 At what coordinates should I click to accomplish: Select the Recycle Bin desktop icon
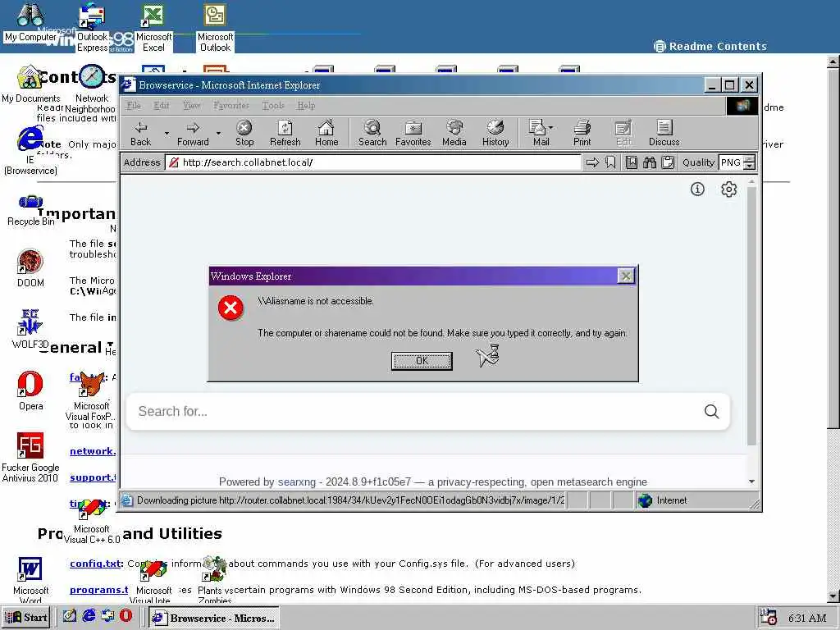30,210
